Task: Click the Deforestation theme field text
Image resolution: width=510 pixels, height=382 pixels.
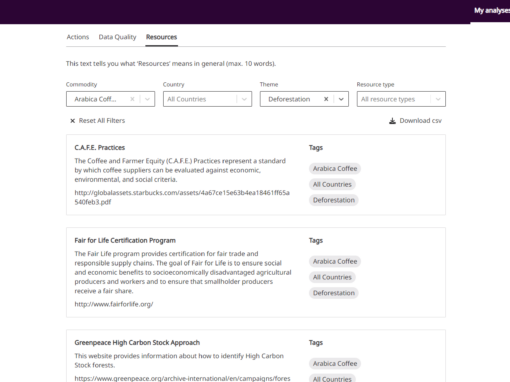Action: point(289,99)
